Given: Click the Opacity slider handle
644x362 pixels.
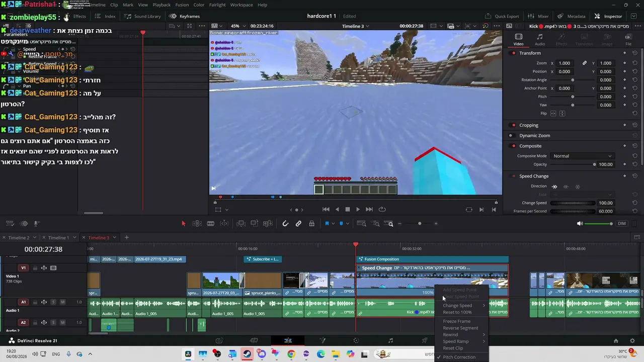Looking at the screenshot, I should (x=594, y=164).
